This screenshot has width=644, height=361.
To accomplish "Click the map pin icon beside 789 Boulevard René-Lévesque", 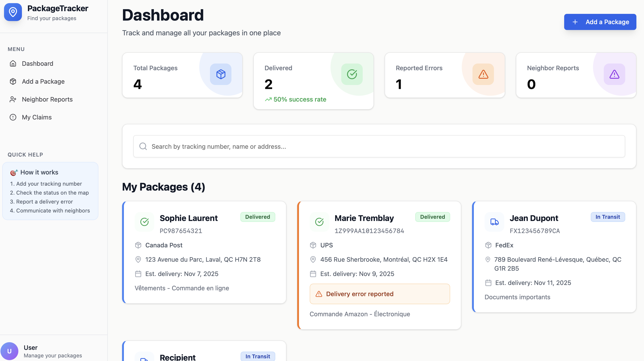I will 487,259.
